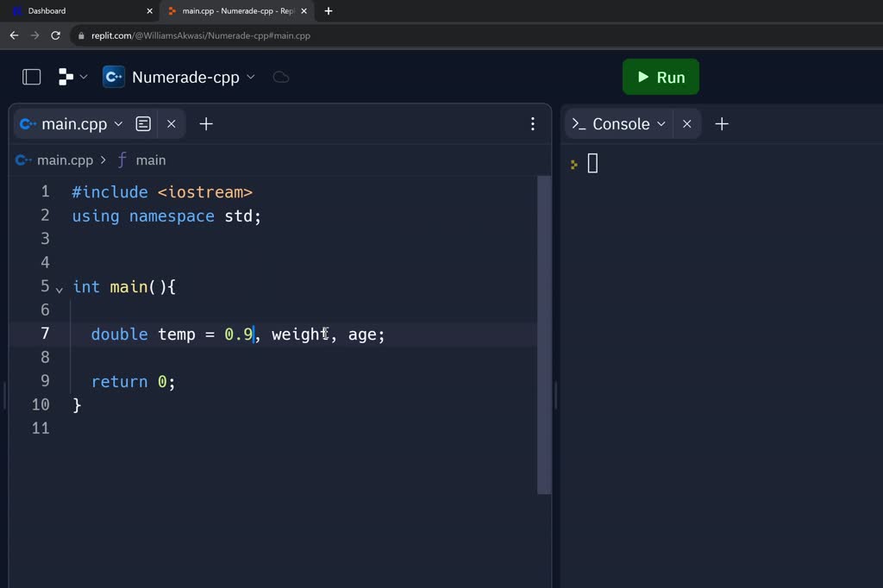
Task: Toggle the sidebar panel icon
Action: [x=32, y=77]
